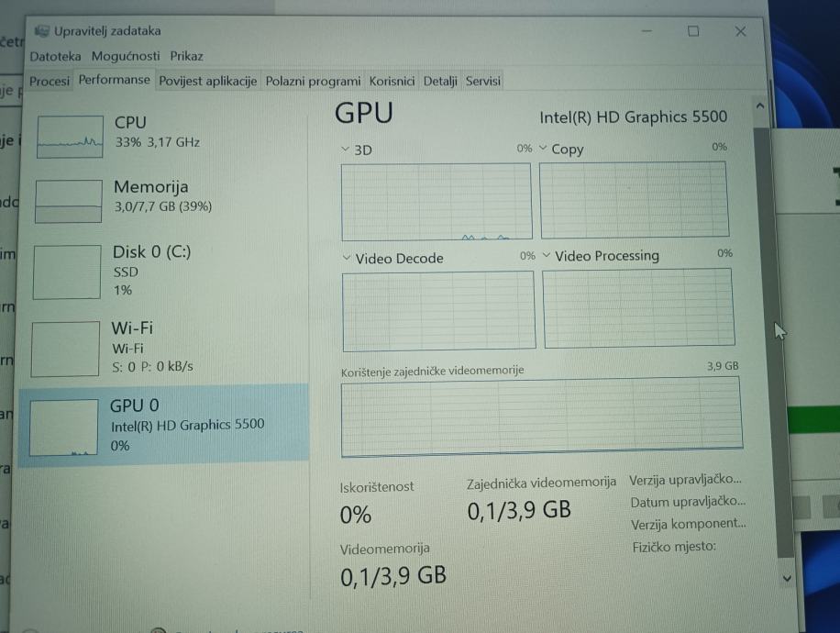Click the Intel(R) HD Graphics 5500 title
840x633 pixels.
point(634,117)
